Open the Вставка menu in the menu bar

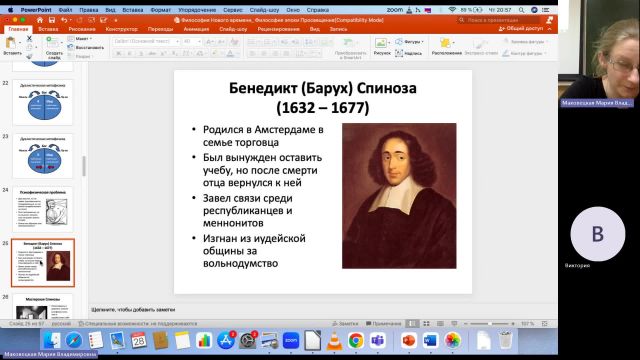(x=133, y=10)
